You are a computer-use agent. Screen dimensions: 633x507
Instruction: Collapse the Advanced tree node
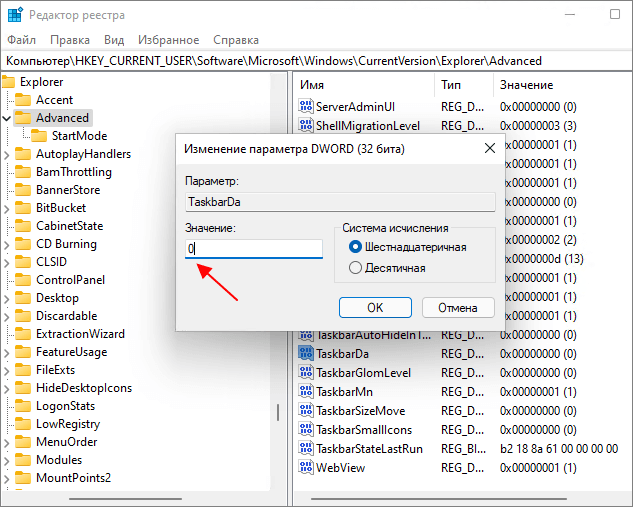[x=6, y=118]
